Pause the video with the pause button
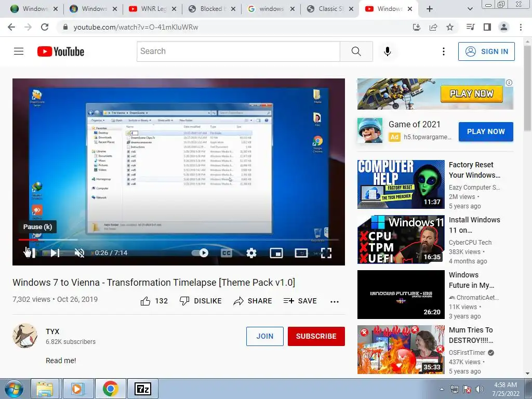Image resolution: width=532 pixels, height=399 pixels. (31, 253)
